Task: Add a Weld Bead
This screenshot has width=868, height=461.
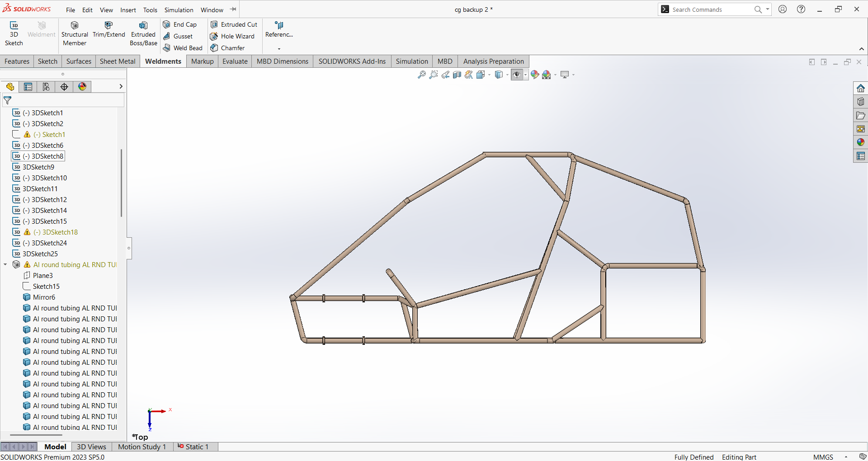Action: [x=183, y=48]
